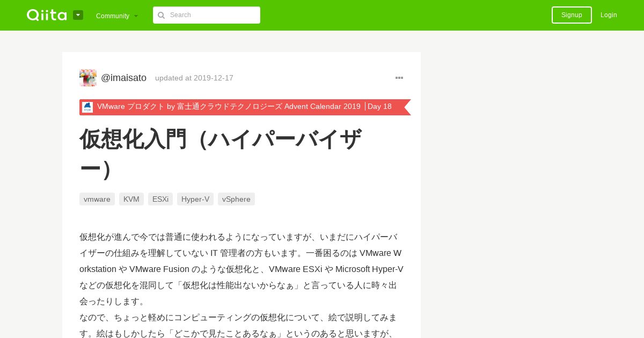Click the Advent Calendar organization icon
The image size is (644, 338).
tap(87, 107)
